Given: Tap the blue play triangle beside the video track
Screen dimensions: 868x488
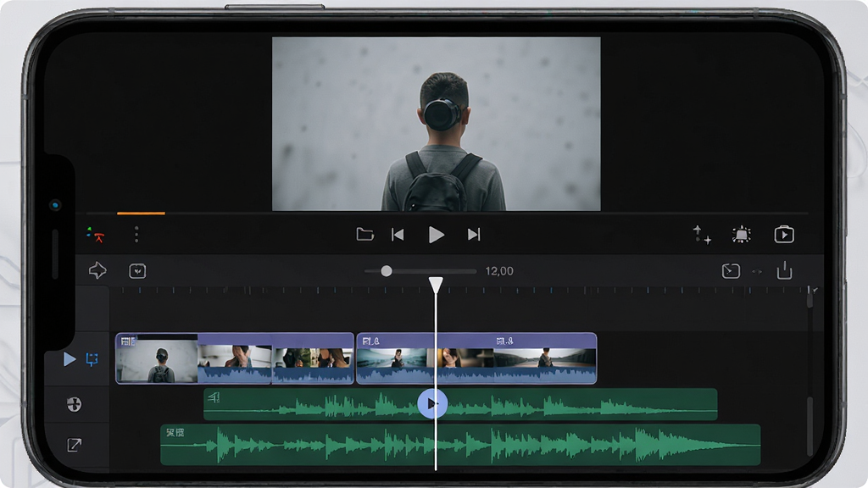Looking at the screenshot, I should click(x=70, y=359).
